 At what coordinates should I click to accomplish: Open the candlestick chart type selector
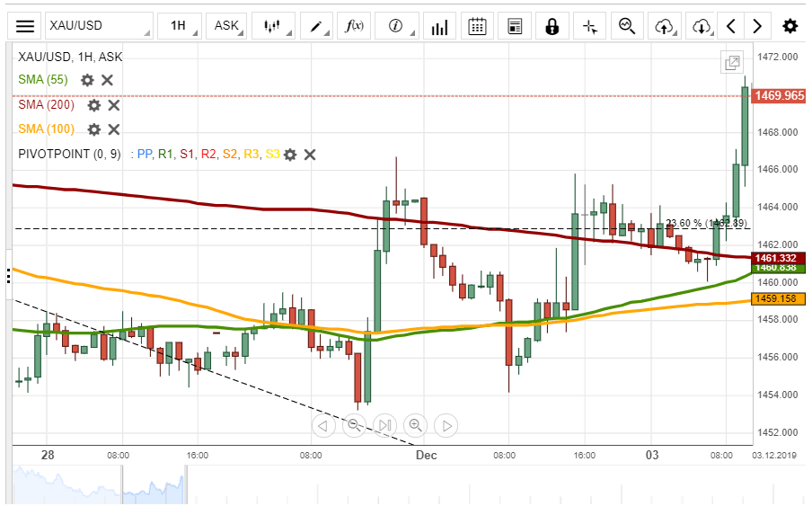(x=273, y=26)
